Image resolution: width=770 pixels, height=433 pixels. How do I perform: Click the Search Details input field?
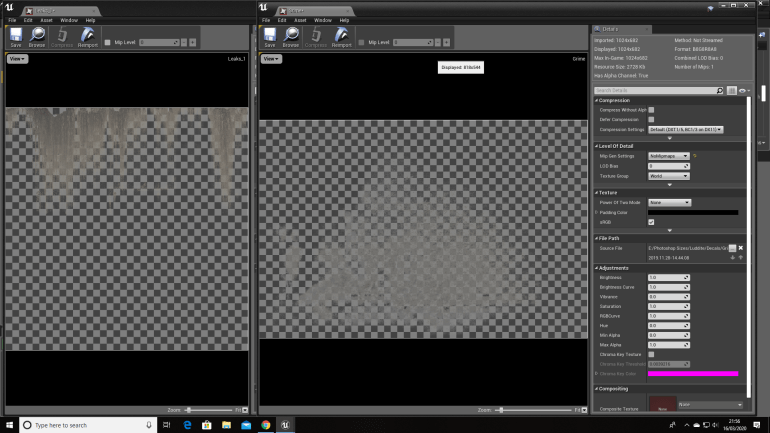point(655,90)
